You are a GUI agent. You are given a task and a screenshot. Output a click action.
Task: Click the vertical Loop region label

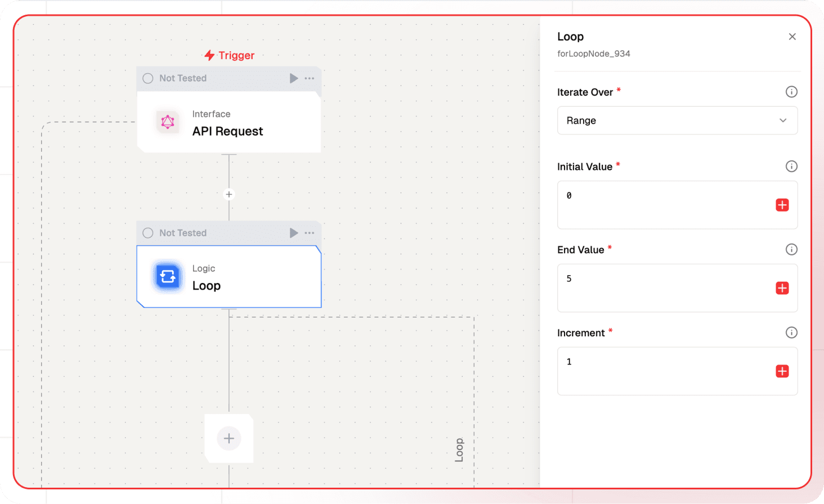coord(459,450)
